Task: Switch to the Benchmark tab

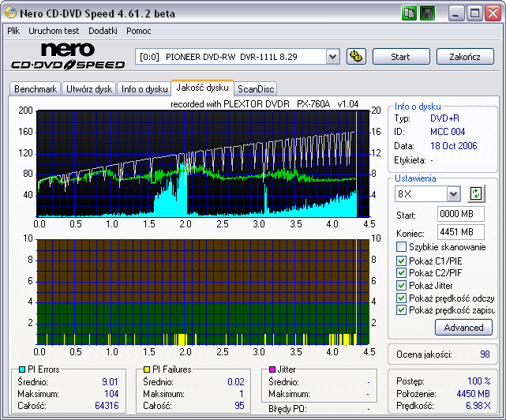Action: (36, 89)
